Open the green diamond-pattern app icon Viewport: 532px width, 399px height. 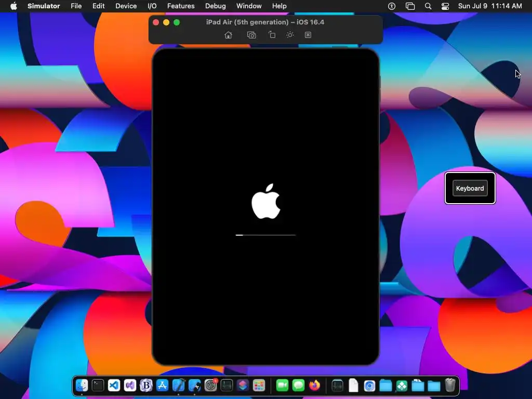[402, 385]
